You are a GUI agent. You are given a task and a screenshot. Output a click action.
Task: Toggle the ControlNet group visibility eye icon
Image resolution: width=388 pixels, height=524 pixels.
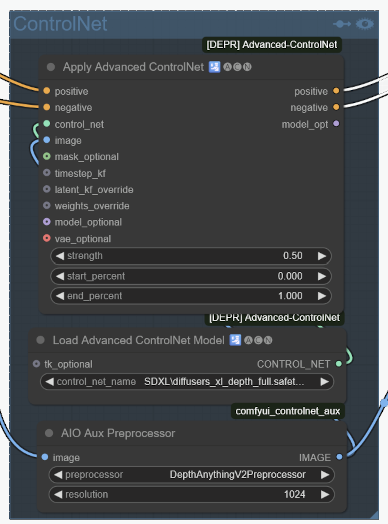[365, 24]
